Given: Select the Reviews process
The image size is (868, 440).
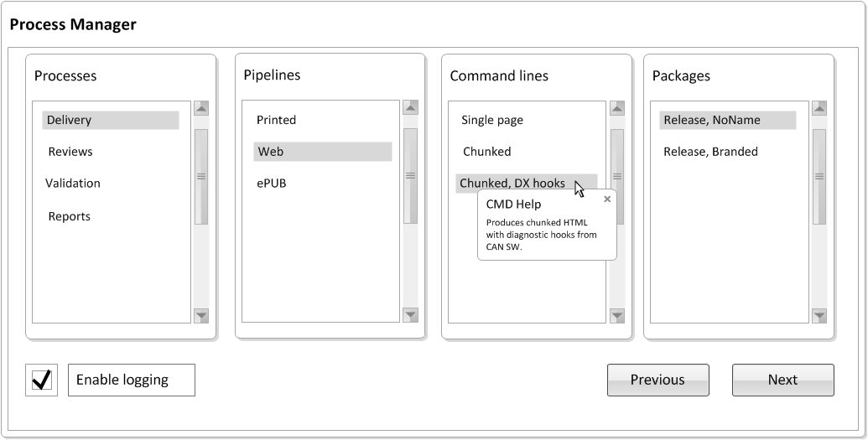Looking at the screenshot, I should (x=70, y=152).
